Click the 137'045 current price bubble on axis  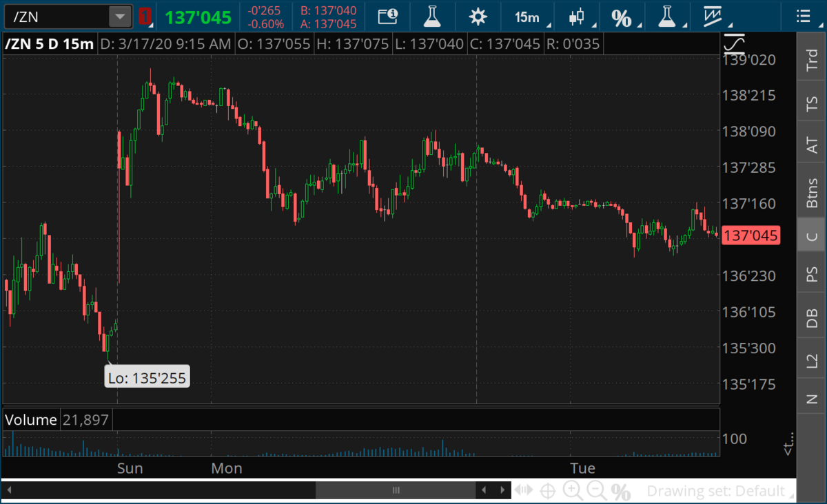[751, 235]
